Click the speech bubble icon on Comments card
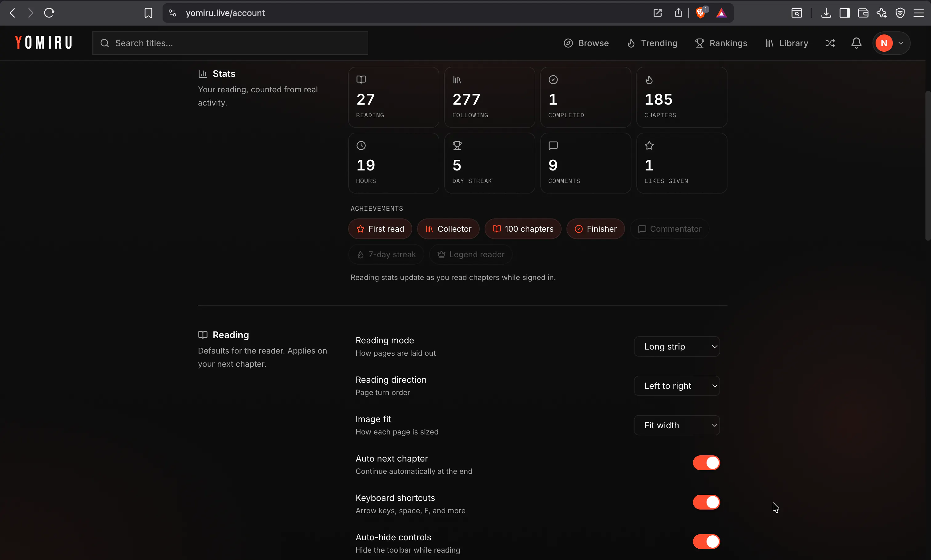This screenshot has width=931, height=560. 553,145
